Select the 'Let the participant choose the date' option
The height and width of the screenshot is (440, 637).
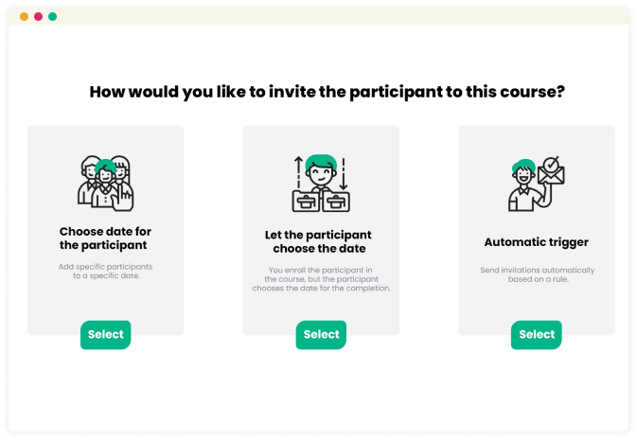point(321,335)
